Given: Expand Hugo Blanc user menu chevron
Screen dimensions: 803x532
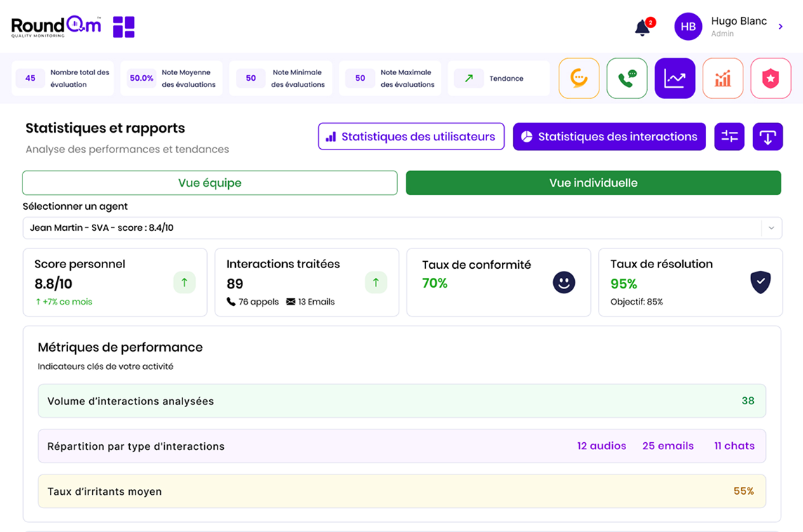Looking at the screenshot, I should (781, 27).
